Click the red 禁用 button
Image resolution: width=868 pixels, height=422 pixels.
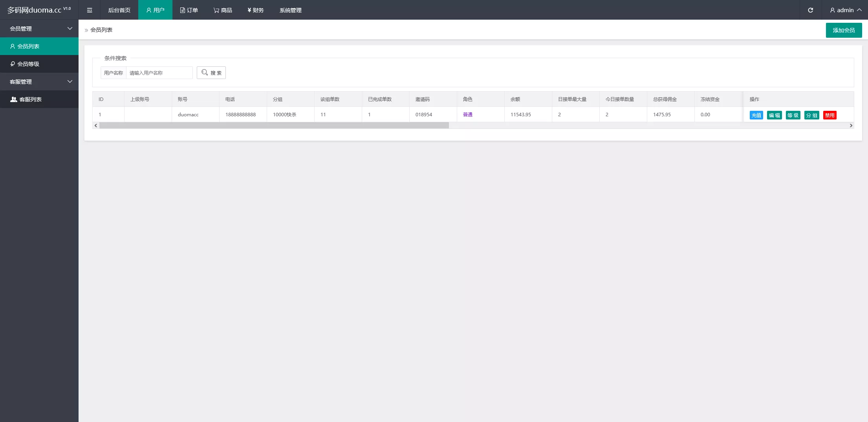point(830,115)
